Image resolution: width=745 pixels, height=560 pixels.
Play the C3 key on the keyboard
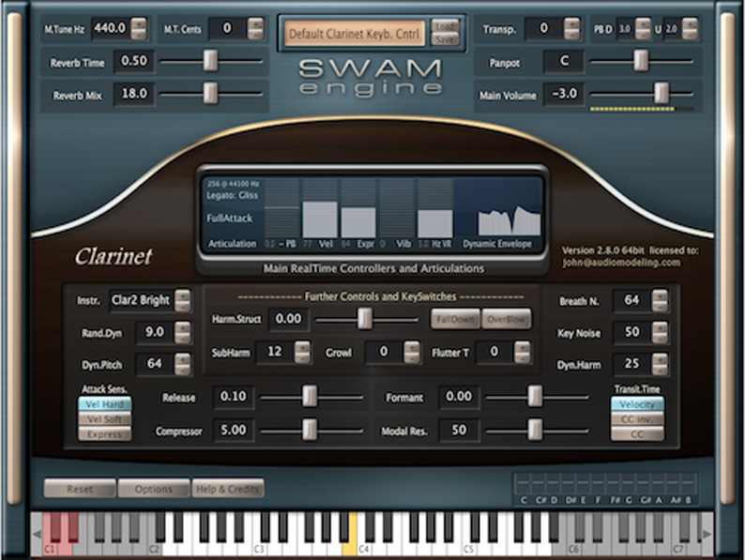pos(257,549)
